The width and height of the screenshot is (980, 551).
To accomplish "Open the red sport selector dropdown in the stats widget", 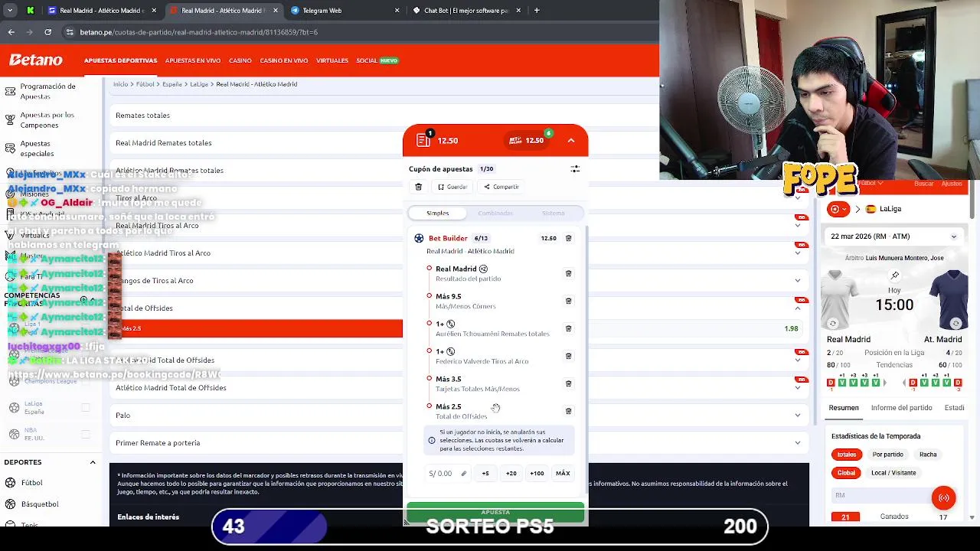I will (x=839, y=209).
